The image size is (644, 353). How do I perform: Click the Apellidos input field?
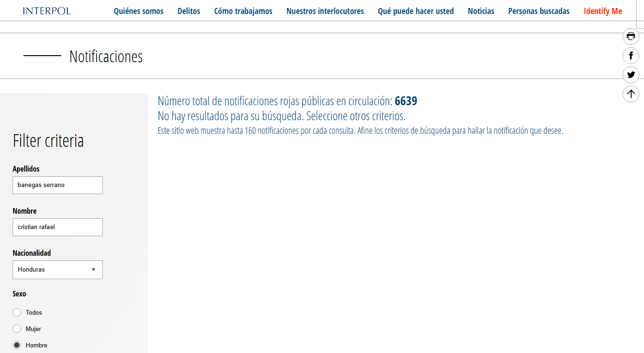pyautogui.click(x=57, y=185)
